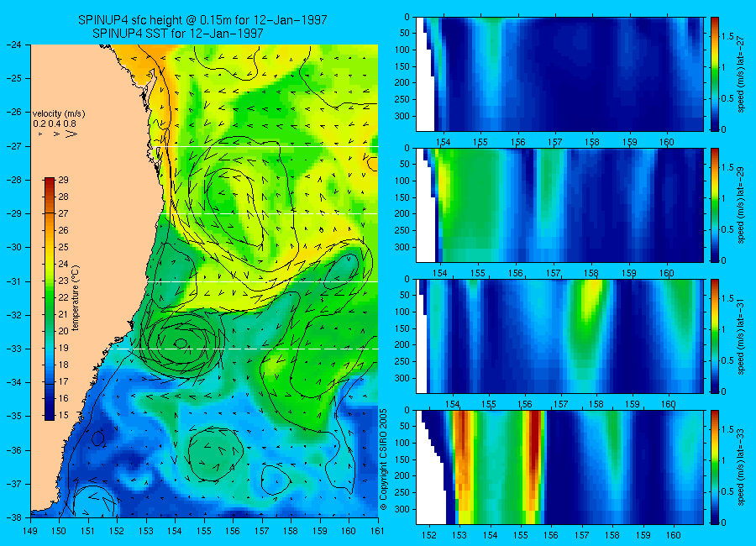
Task: Click the '0.2 0.4 0.8' velocity scale values
Action: [55, 123]
